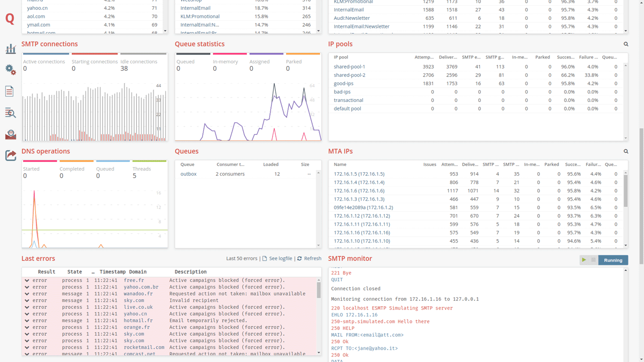Open the document log sidebar icon
This screenshot has height=362, width=644.
point(10,91)
